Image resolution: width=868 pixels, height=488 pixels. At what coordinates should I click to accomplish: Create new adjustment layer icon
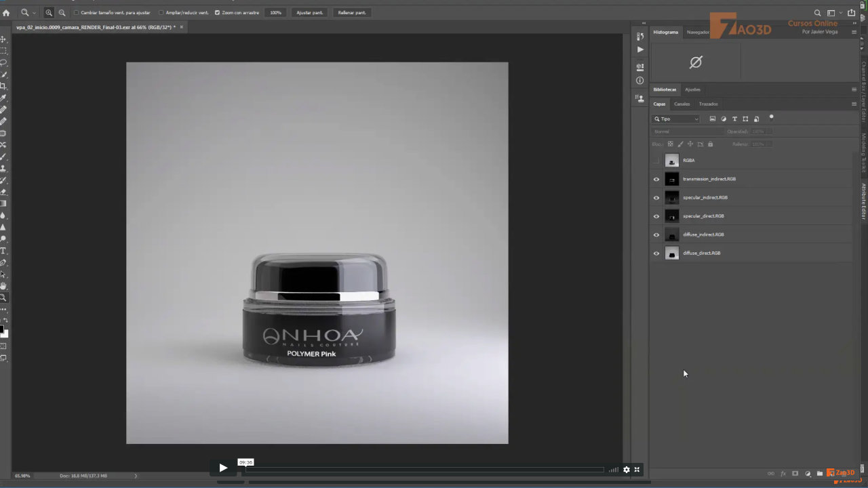(x=808, y=474)
